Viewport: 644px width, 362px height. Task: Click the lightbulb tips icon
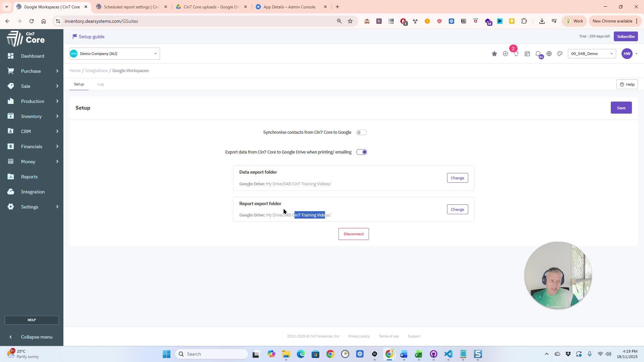click(x=516, y=54)
